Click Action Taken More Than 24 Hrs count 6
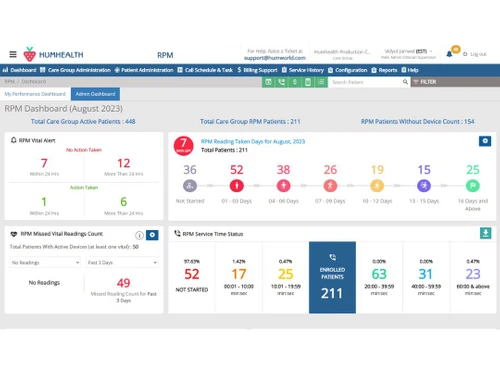Screen dimensions: 500x375 [x=123, y=201]
